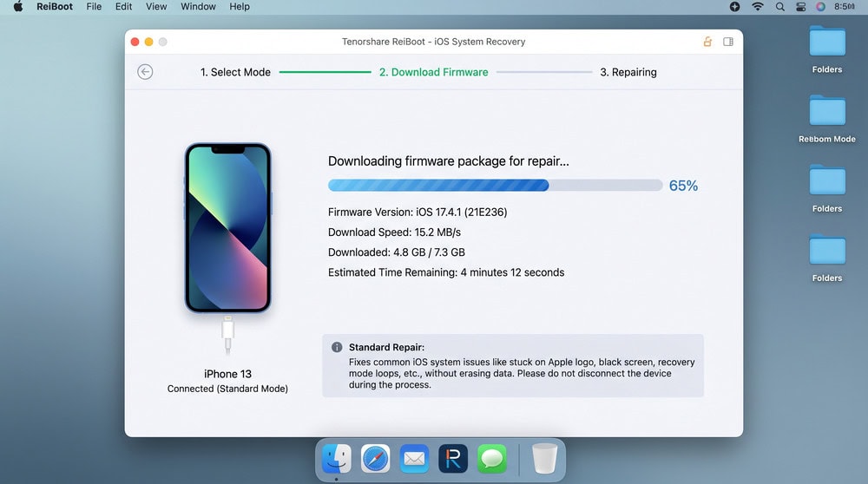The width and height of the screenshot is (868, 484).
Task: Click the Estimated Time Remaining line
Action: (446, 272)
